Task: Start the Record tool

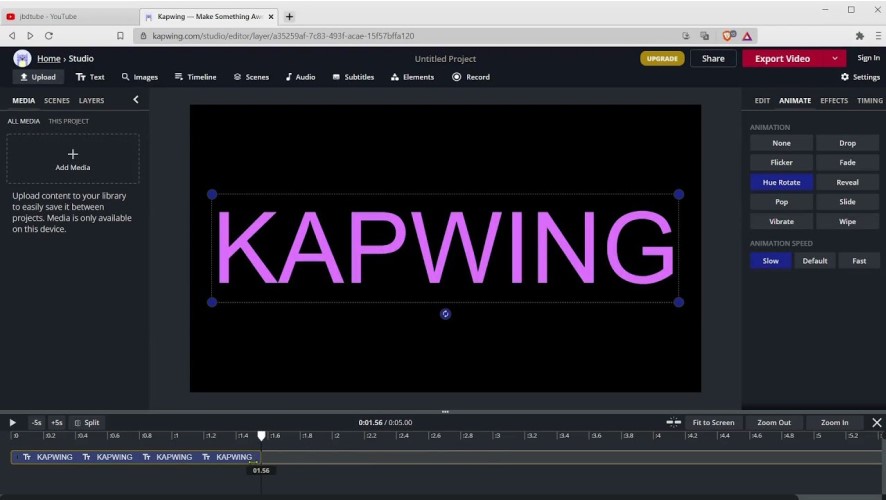Action: (471, 77)
